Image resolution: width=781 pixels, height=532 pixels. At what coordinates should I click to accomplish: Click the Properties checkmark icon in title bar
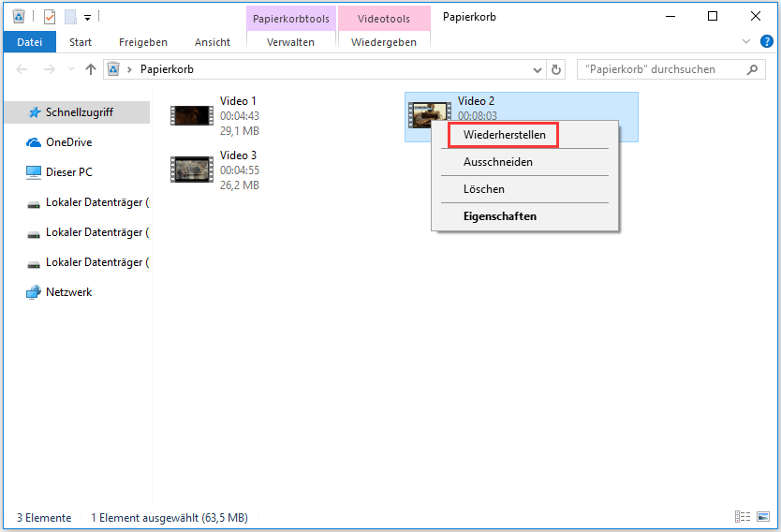pos(50,18)
